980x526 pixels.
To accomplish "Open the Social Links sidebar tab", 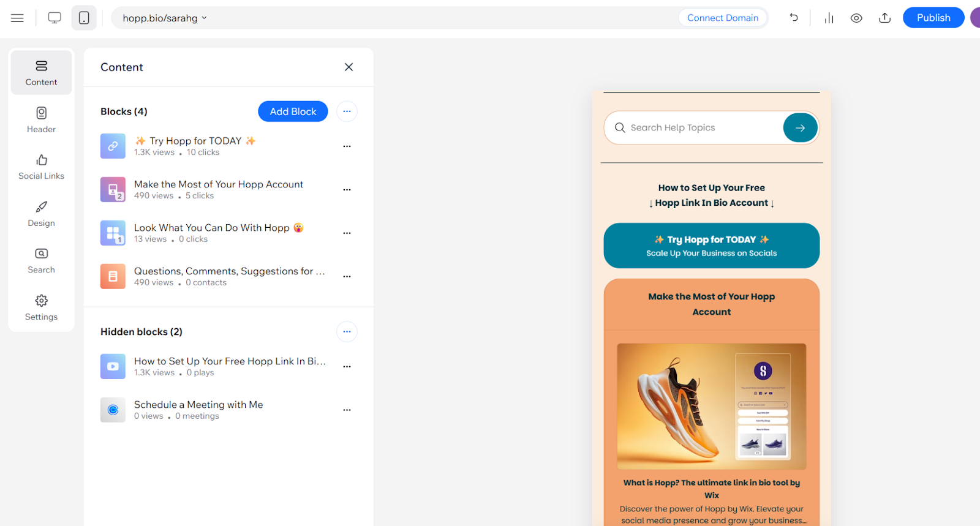I will (41, 167).
